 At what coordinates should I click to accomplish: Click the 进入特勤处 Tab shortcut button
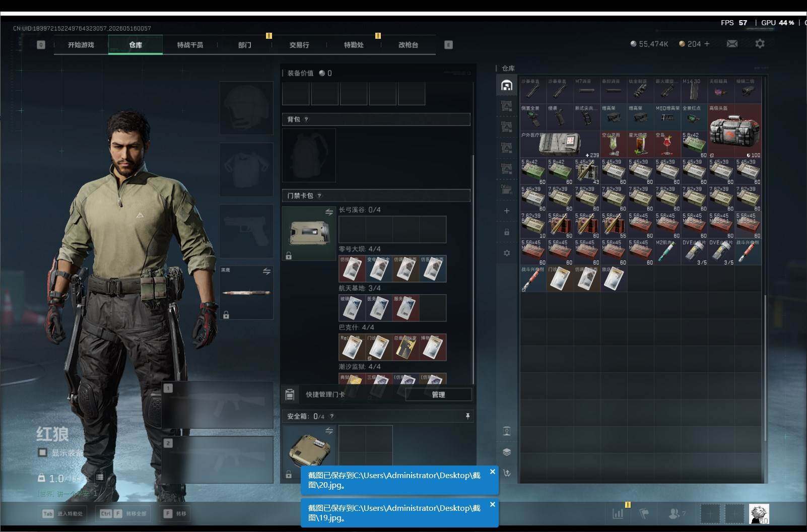[63, 513]
